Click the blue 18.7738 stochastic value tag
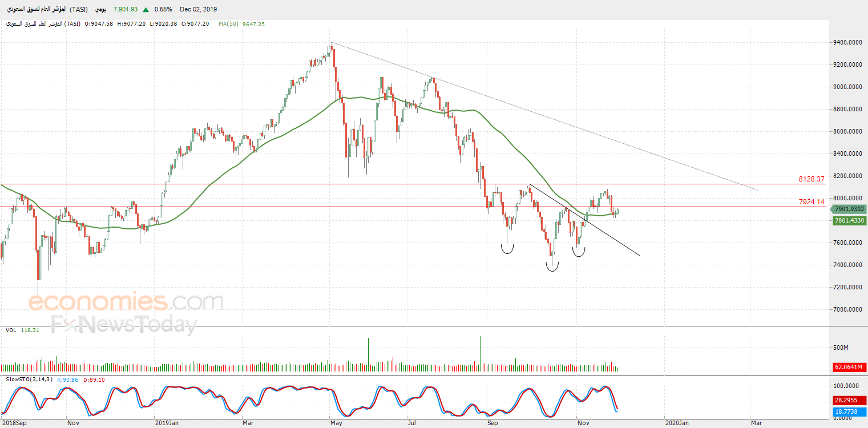The height and width of the screenshot is (428, 868). click(x=849, y=411)
